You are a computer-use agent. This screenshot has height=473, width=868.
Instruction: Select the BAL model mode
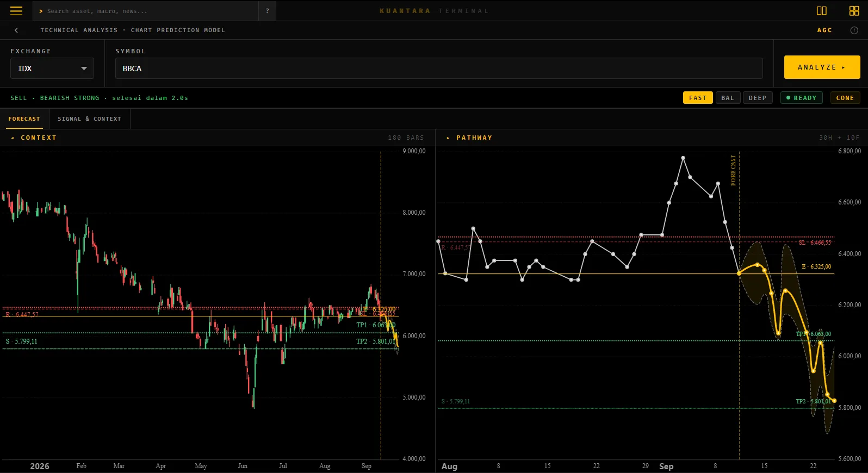tap(728, 98)
